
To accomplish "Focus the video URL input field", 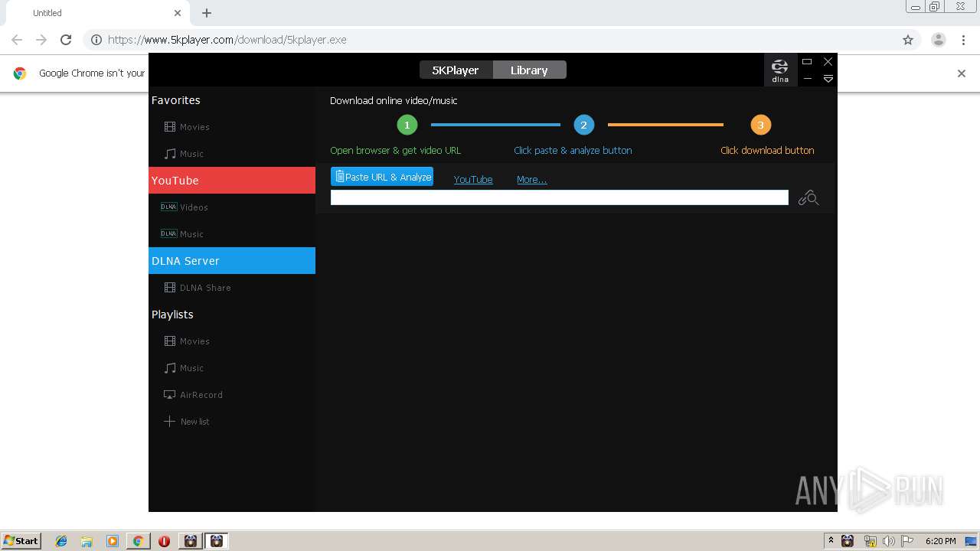I will pos(559,197).
